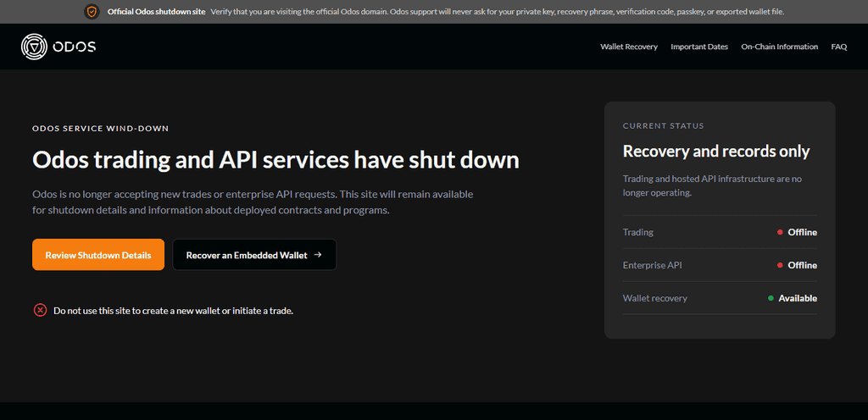
Task: Click red status dot beside Enterprise API
Action: pyautogui.click(x=780, y=265)
